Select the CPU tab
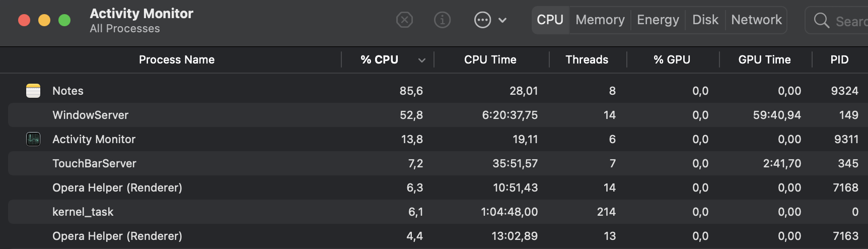This screenshot has width=868, height=249. 550,20
